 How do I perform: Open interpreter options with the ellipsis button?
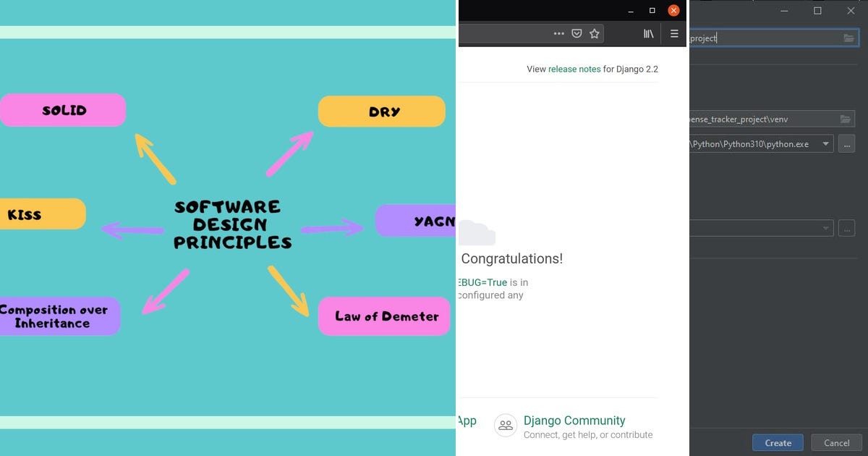[x=846, y=143]
